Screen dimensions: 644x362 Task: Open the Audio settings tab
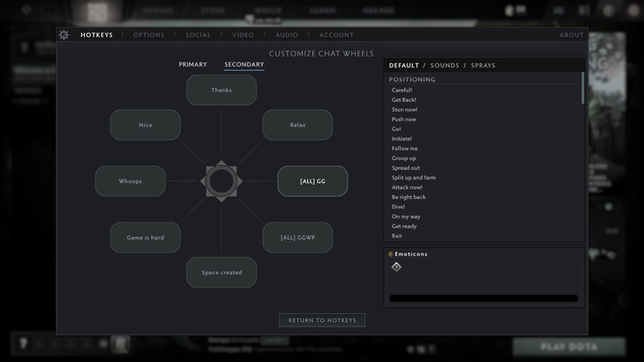287,34
